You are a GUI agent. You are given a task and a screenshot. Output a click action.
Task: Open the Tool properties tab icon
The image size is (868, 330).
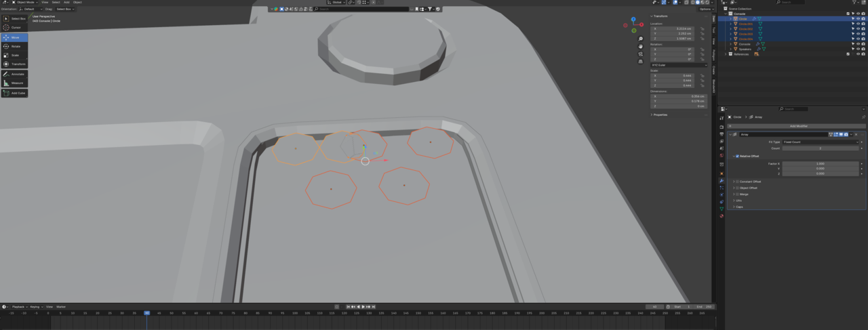(x=722, y=118)
